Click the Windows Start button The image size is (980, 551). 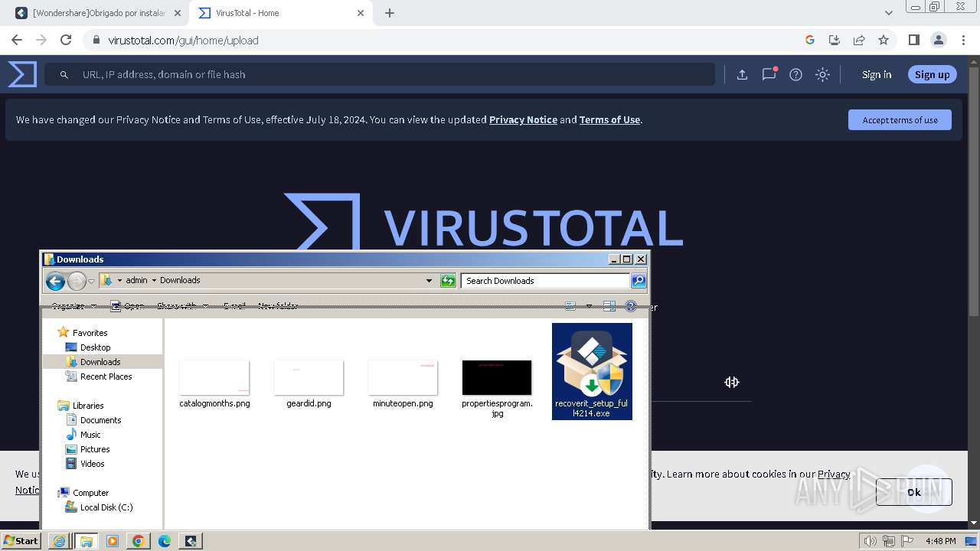(x=21, y=541)
